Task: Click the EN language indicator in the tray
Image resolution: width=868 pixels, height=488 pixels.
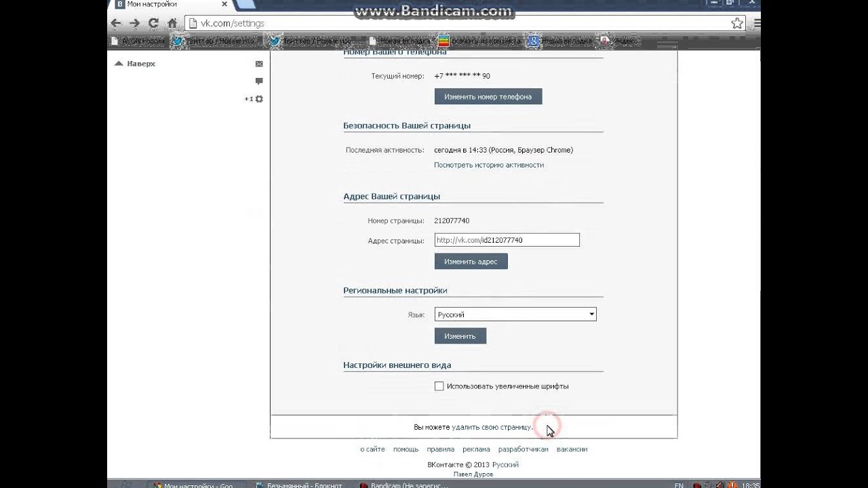Action: tap(679, 485)
